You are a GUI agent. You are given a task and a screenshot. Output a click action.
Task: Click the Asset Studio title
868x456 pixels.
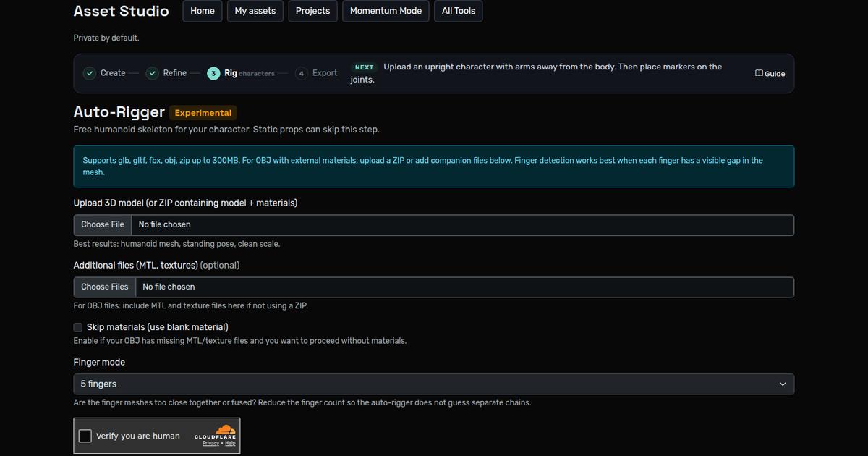click(122, 11)
